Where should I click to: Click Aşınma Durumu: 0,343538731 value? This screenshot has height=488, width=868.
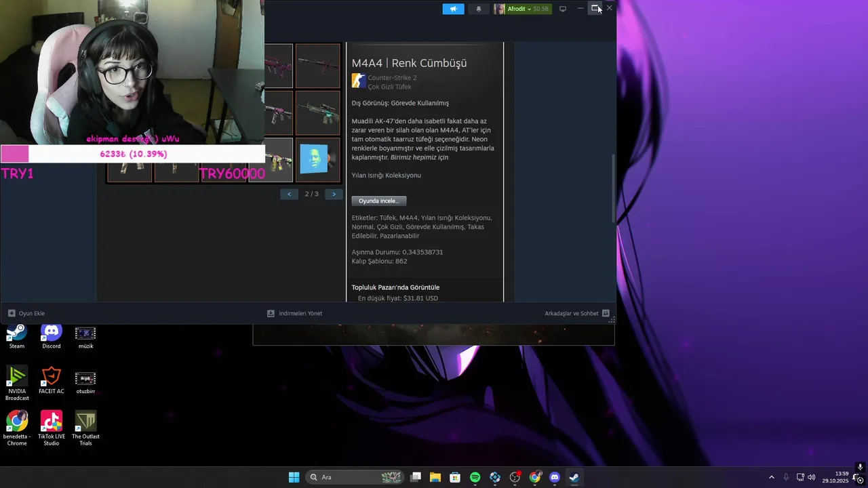point(397,252)
